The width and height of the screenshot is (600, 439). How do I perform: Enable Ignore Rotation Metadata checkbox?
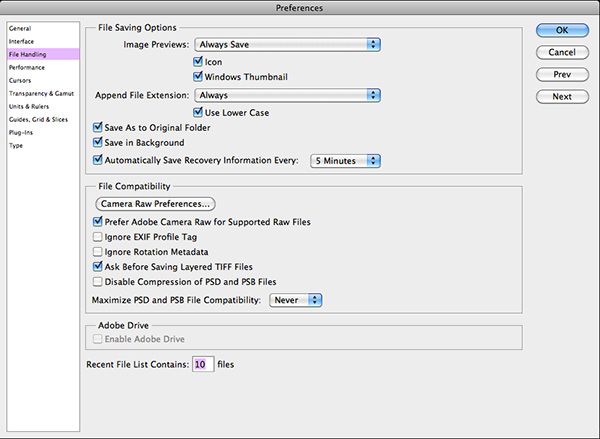[98, 252]
